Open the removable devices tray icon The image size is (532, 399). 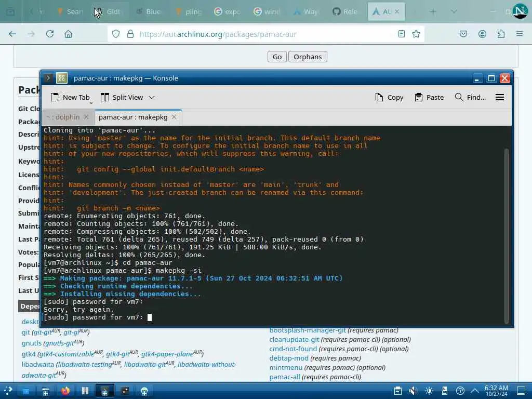pos(445,391)
